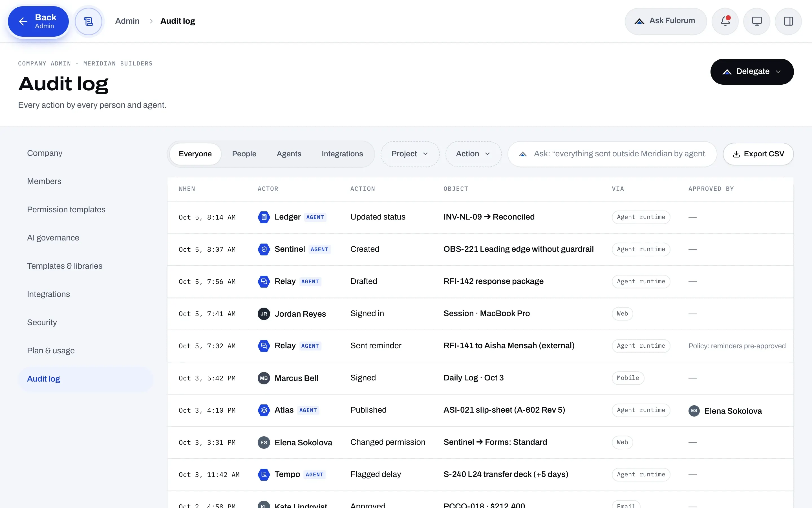Image resolution: width=812 pixels, height=508 pixels.
Task: Click the monitor display icon in header
Action: point(757,21)
